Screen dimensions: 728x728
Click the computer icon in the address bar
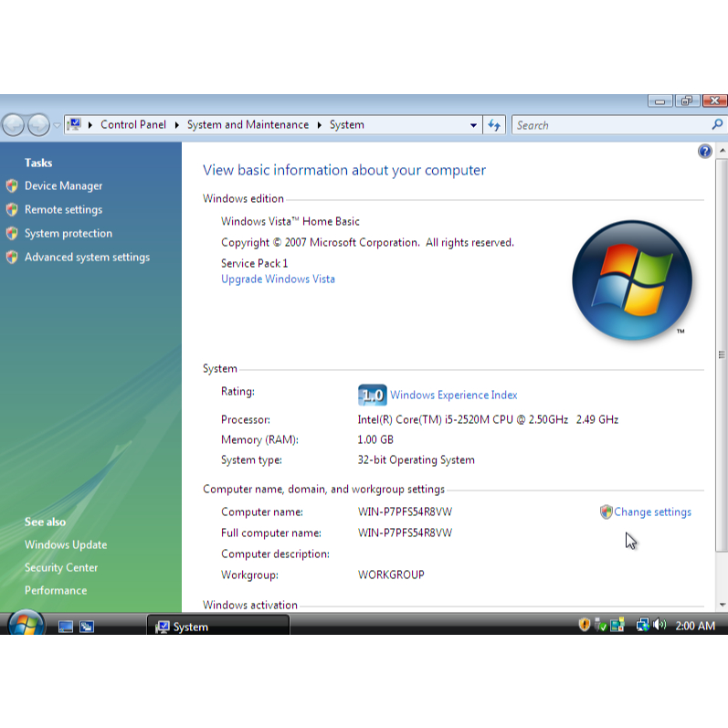(74, 124)
